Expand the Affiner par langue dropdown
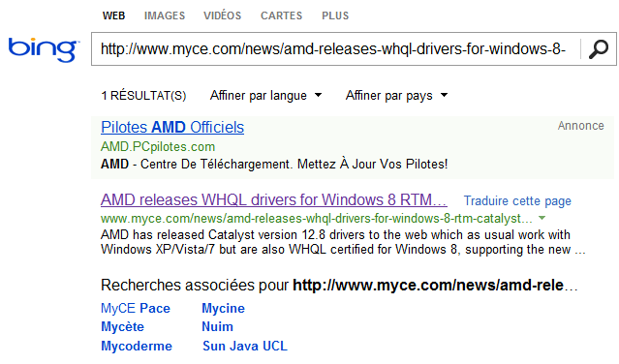 point(265,96)
